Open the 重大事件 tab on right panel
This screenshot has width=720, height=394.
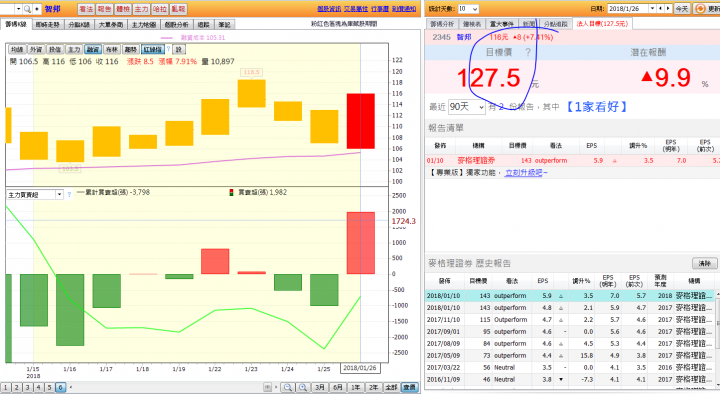(502, 24)
